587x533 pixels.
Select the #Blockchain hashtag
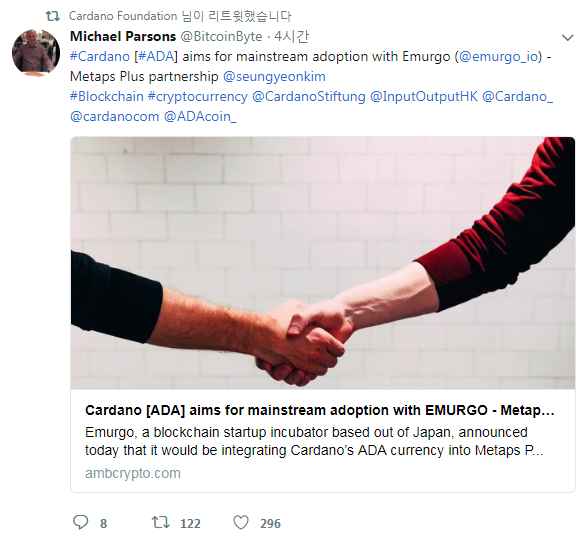click(107, 97)
